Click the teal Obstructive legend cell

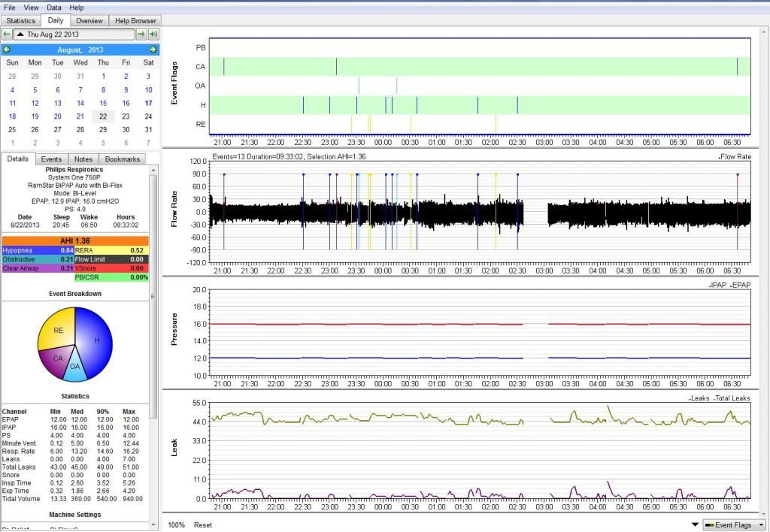(38, 259)
